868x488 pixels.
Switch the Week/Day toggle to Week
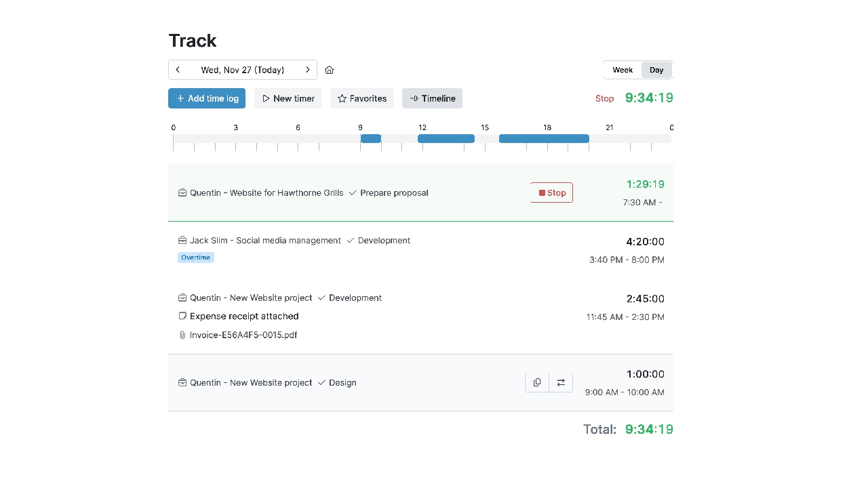pyautogui.click(x=622, y=70)
